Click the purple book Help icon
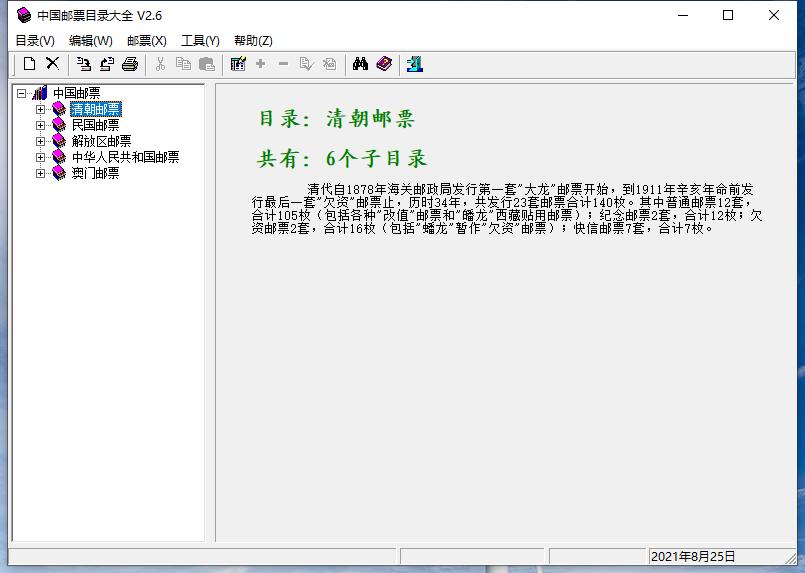The height and width of the screenshot is (573, 805). tap(384, 64)
